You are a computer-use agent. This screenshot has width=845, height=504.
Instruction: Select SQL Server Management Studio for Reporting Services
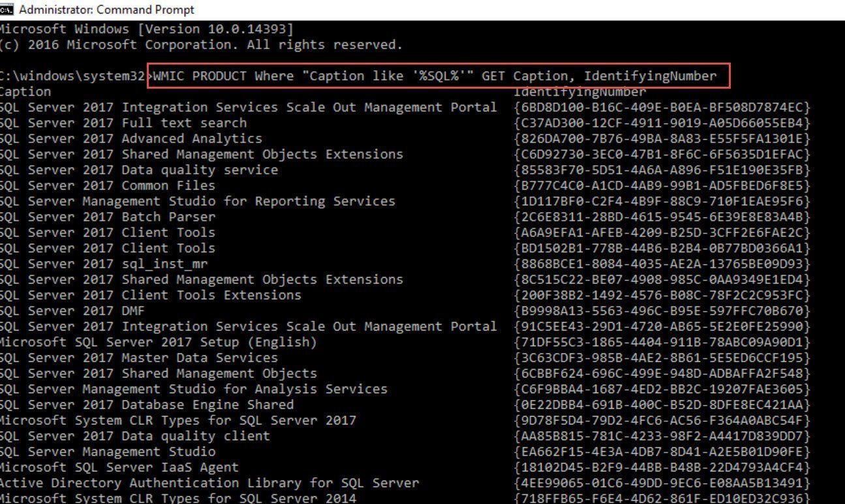click(x=198, y=201)
